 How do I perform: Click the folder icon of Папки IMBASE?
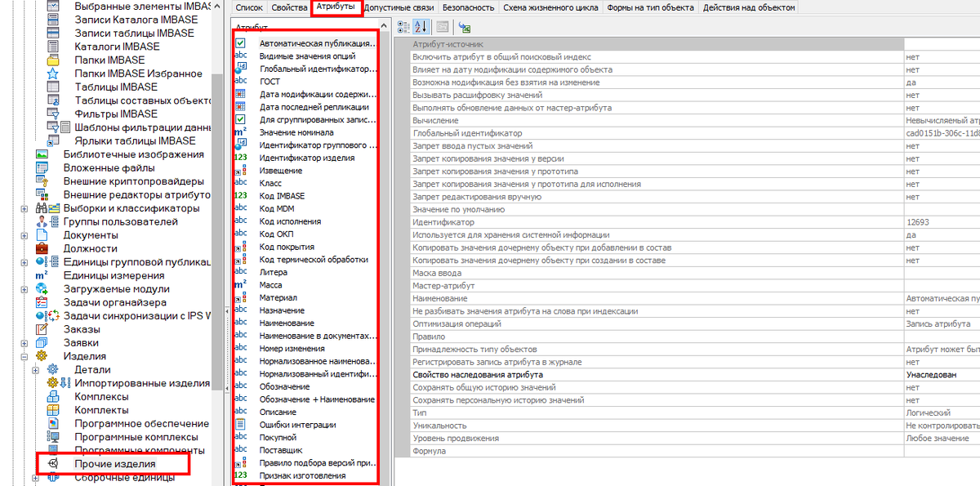click(x=53, y=60)
